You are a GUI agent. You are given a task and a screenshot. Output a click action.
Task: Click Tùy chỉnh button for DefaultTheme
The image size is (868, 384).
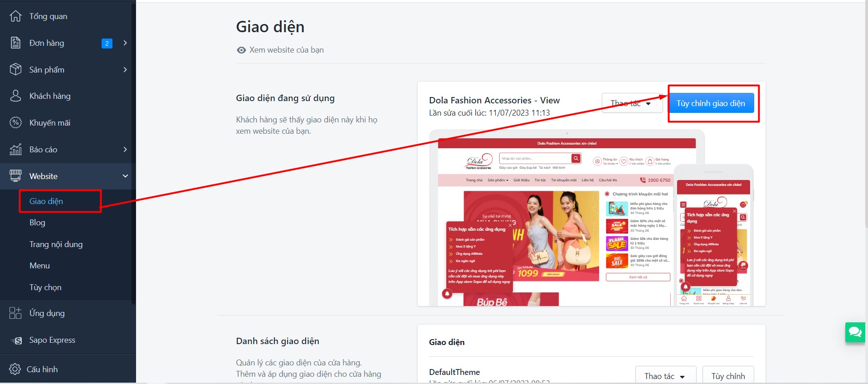coord(728,376)
